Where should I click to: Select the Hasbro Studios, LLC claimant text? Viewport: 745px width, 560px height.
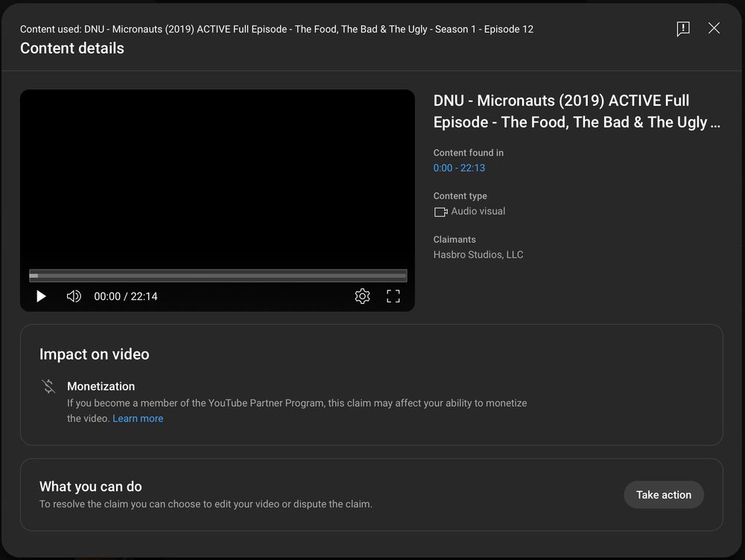pyautogui.click(x=478, y=255)
